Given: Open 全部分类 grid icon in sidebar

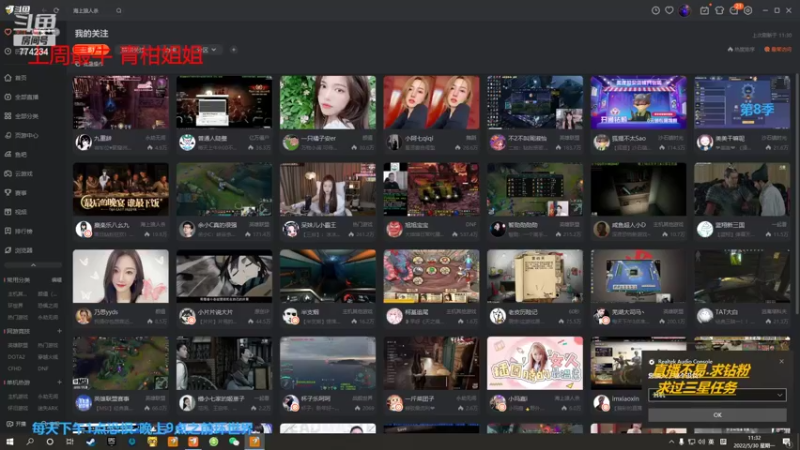Looking at the screenshot, I should (8, 116).
